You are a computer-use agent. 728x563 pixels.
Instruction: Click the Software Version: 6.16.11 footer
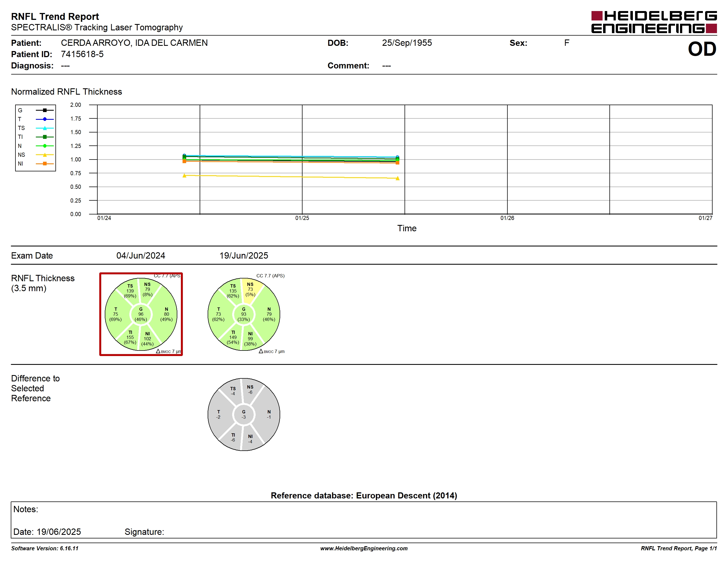coord(45,548)
